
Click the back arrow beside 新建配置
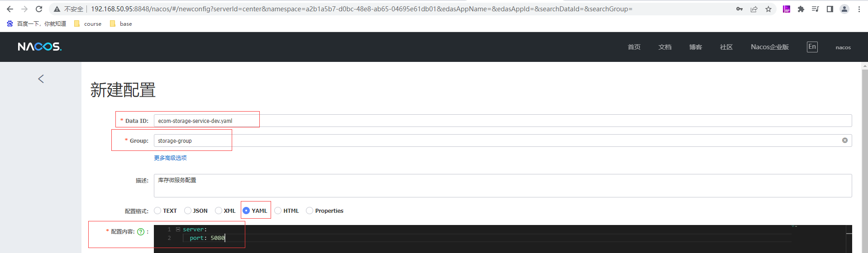pyautogui.click(x=41, y=79)
